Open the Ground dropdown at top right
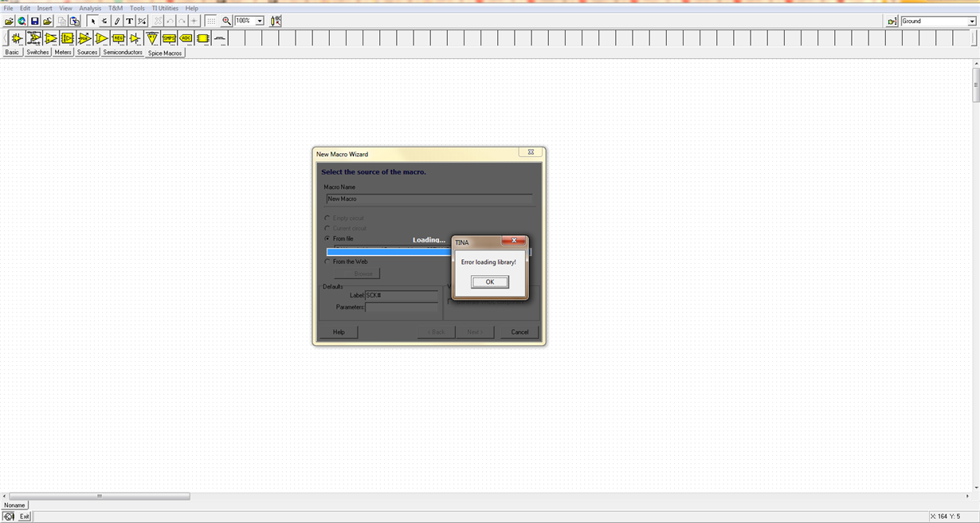The image size is (980, 523). tap(971, 22)
